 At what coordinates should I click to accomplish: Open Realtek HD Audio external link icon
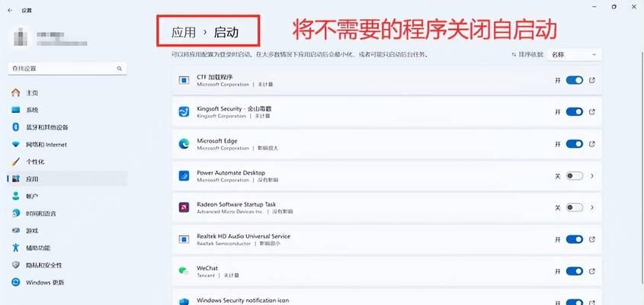(592, 239)
